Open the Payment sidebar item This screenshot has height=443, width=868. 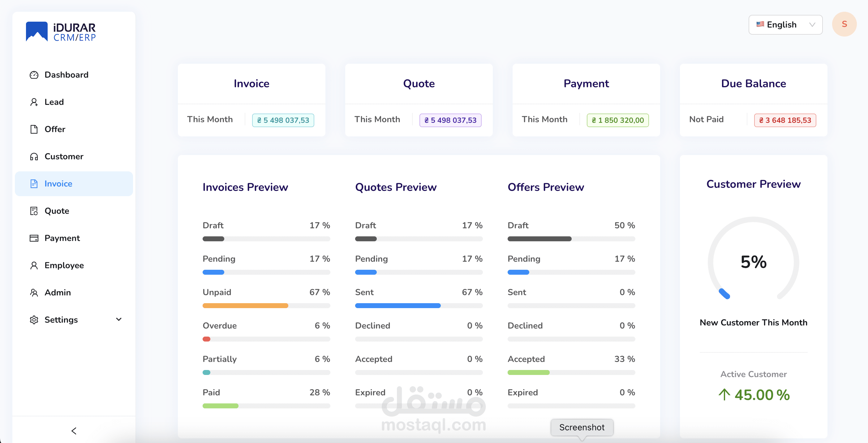click(74, 238)
